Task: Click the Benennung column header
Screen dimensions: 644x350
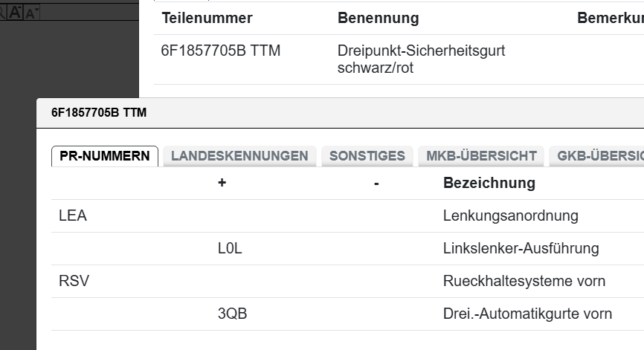Action: [x=378, y=18]
